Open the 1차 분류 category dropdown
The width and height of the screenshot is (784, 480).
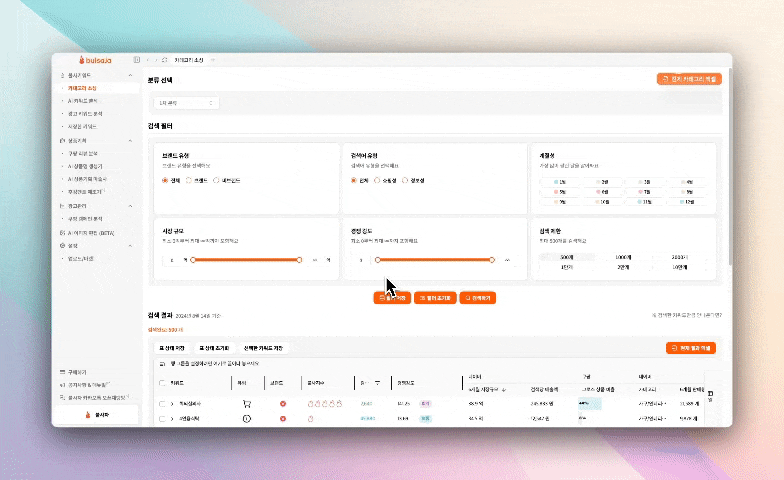(x=186, y=103)
